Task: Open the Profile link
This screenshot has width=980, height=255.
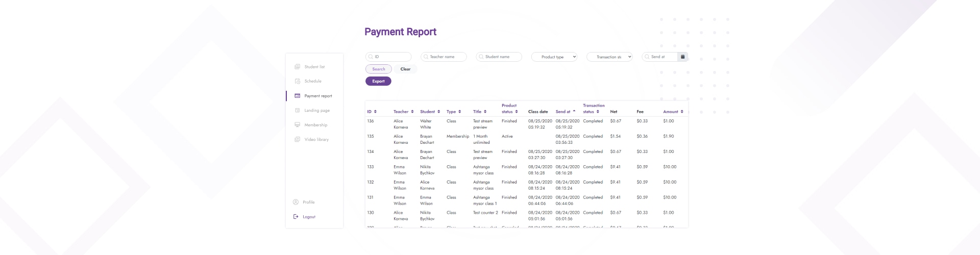Action: point(308,202)
